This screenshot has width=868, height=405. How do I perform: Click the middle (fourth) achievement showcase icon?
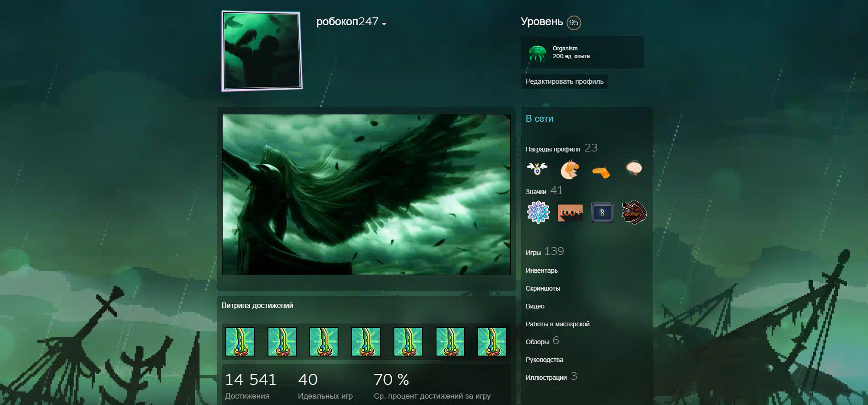tap(366, 341)
